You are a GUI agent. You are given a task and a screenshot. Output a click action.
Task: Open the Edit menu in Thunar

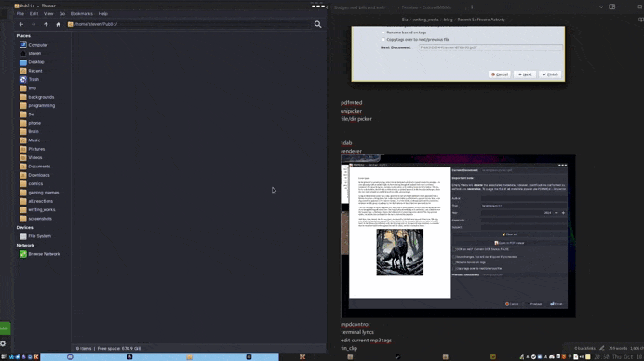(x=34, y=14)
